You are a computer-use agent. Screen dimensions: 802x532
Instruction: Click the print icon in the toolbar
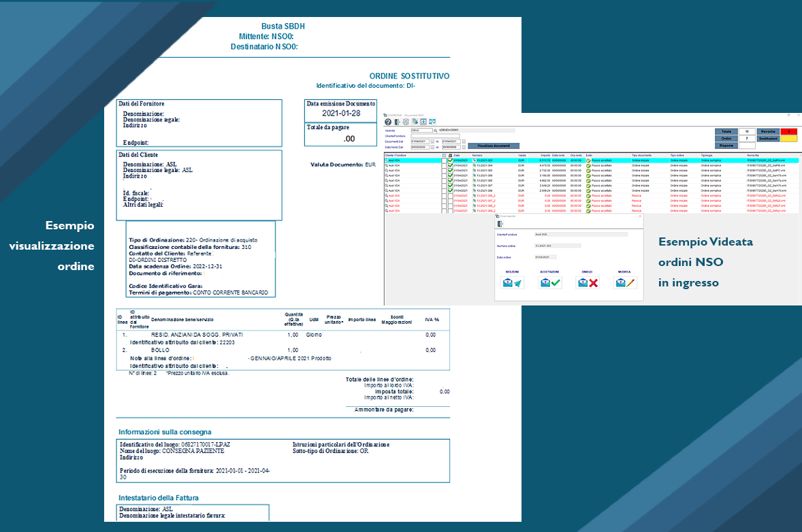(x=405, y=122)
